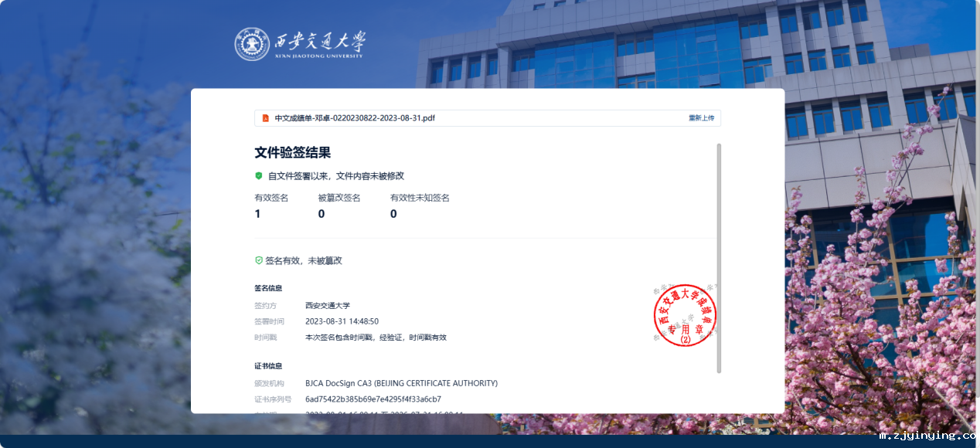Screen dimensions: 980x448
Task: Click the red university seal stamp
Action: pos(685,315)
